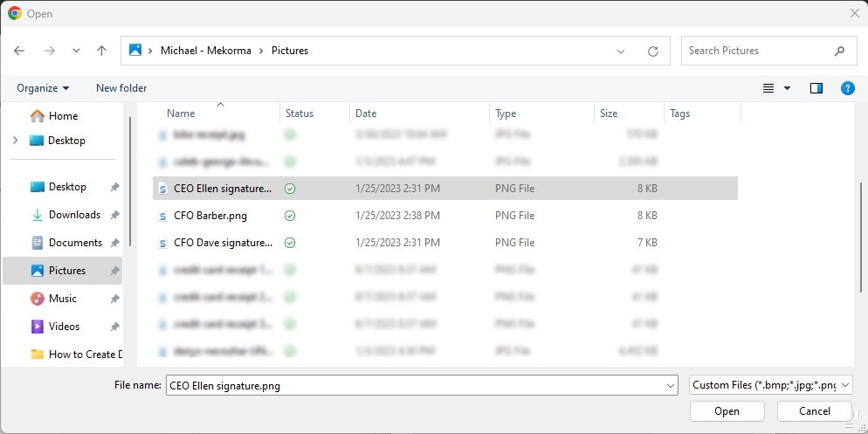This screenshot has width=868, height=434.
Task: Select Home in navigation pane
Action: (x=63, y=115)
